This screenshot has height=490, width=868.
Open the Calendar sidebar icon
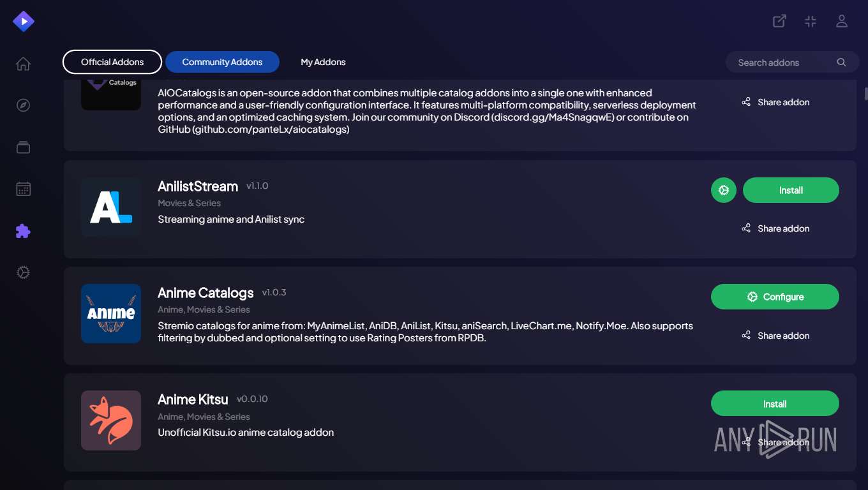coord(23,189)
